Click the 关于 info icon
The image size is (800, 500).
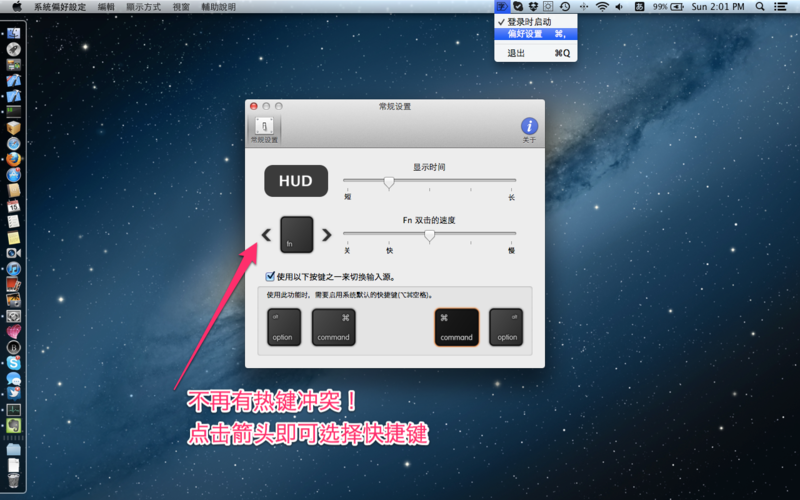(x=529, y=126)
